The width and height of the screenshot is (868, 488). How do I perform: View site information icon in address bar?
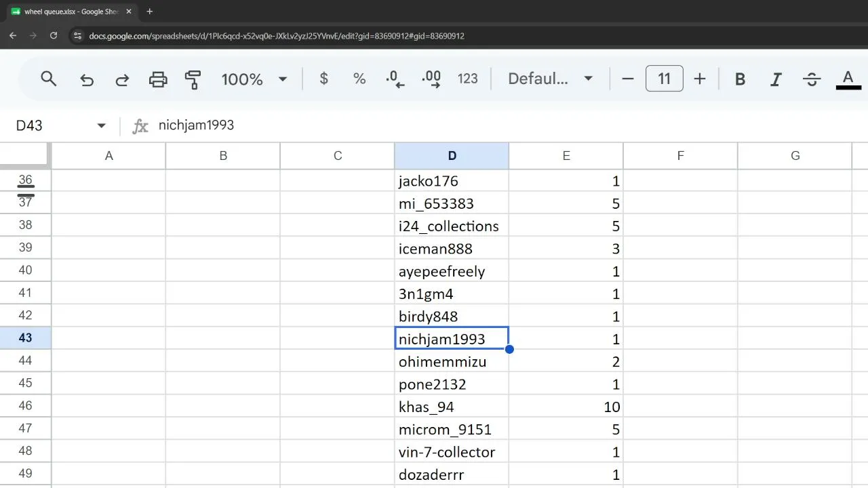click(77, 36)
